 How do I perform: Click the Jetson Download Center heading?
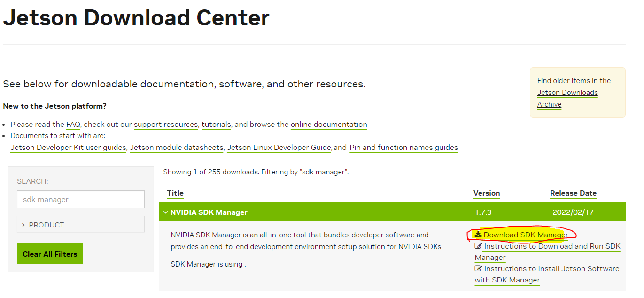[136, 18]
